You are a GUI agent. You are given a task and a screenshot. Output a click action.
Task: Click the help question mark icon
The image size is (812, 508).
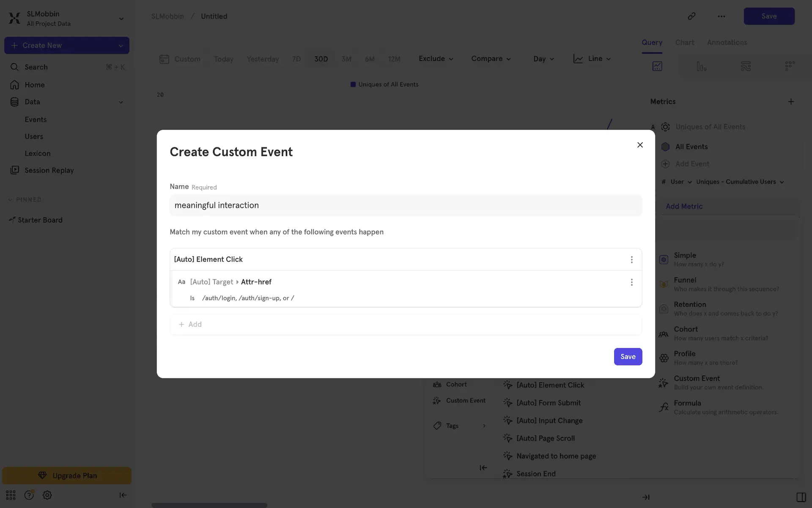click(x=29, y=495)
